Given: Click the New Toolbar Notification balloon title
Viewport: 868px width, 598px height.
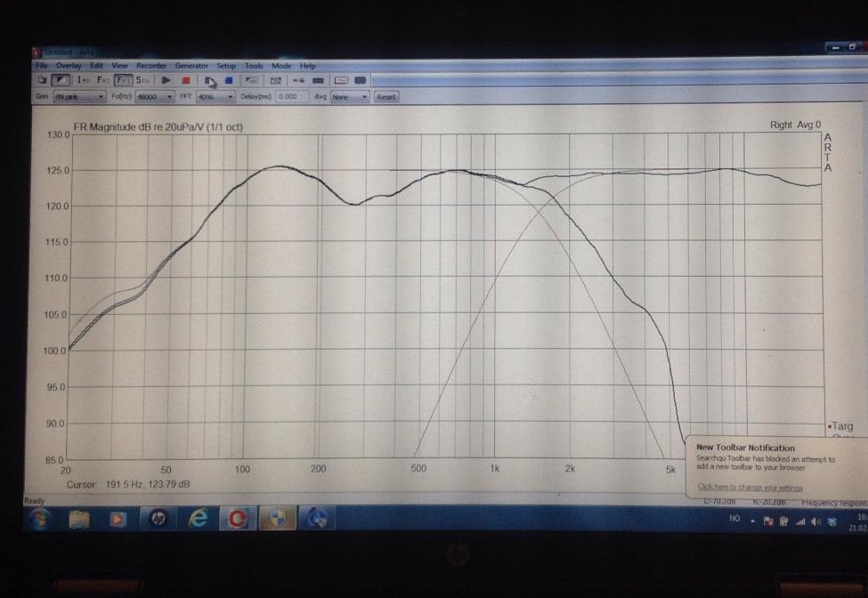Looking at the screenshot, I should (x=745, y=448).
